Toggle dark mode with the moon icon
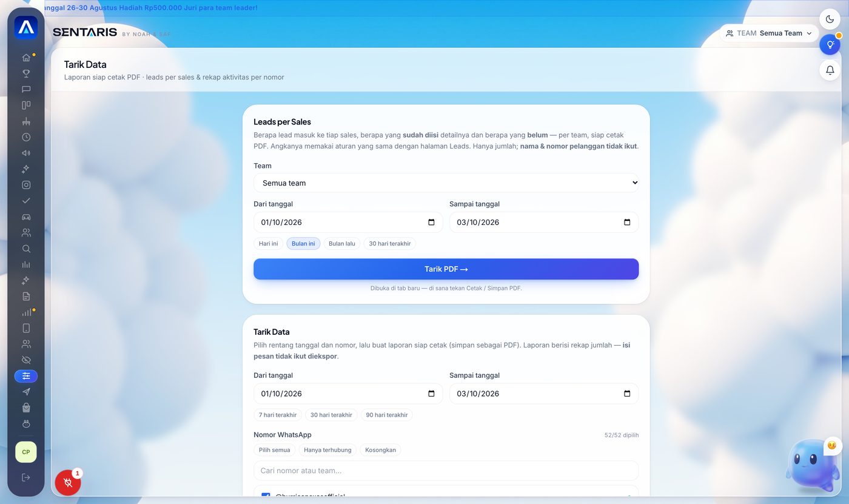The width and height of the screenshot is (849, 504). point(830,19)
